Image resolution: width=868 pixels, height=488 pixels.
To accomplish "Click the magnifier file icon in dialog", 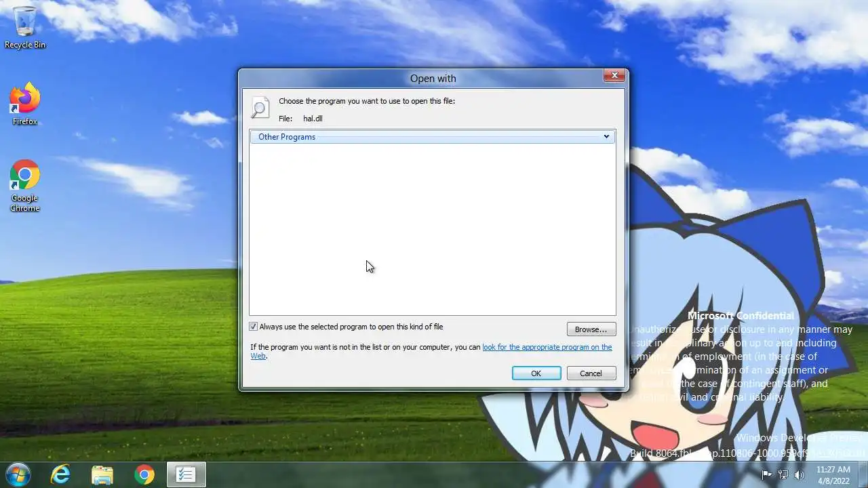I will 260,108.
